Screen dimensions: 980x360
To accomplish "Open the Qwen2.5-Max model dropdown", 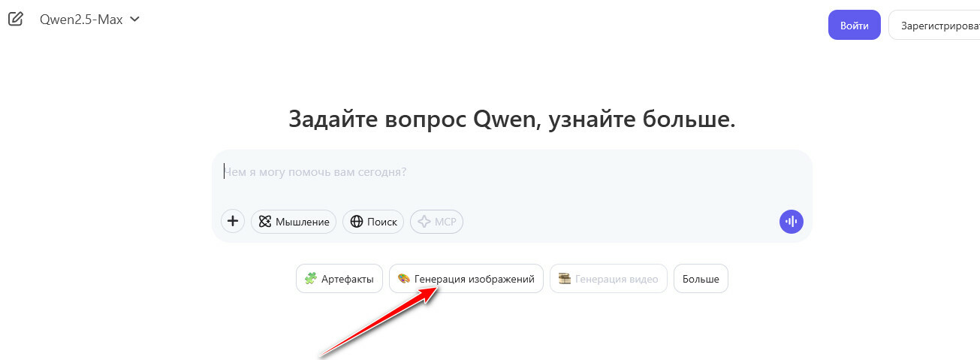I will click(89, 20).
